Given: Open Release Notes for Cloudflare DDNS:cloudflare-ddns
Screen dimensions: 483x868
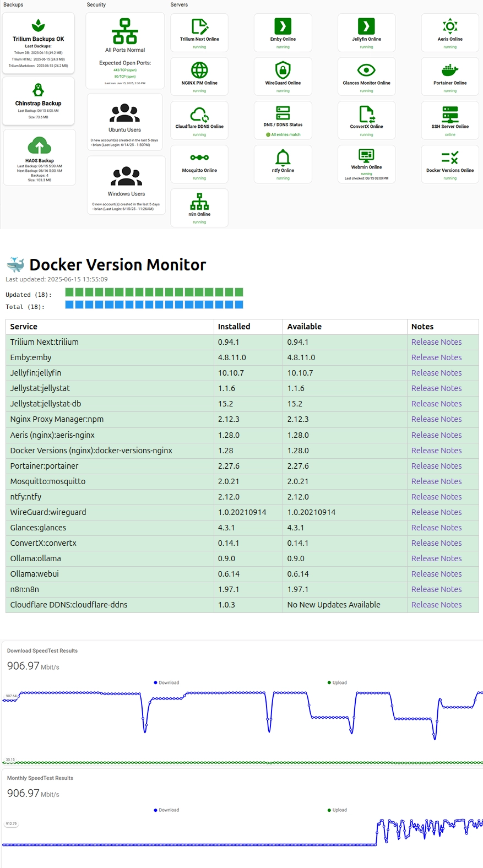Looking at the screenshot, I should [436, 605].
